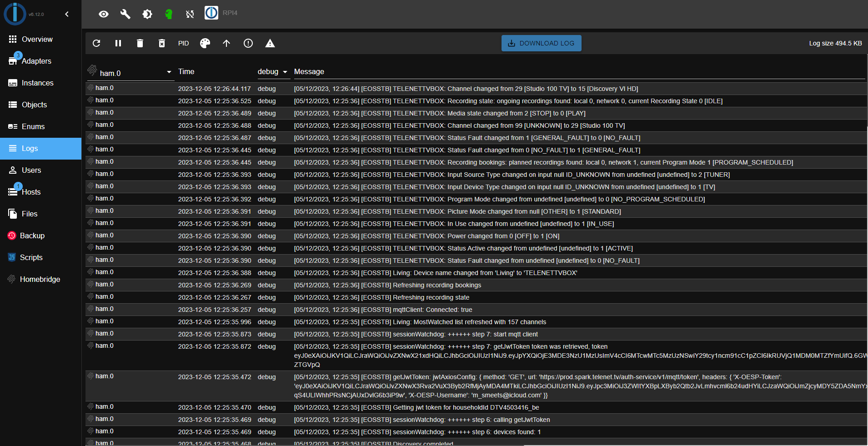Screen dimensions: 868x446
Task: Click the Homebridge icon in sidebar
Action: tap(12, 279)
